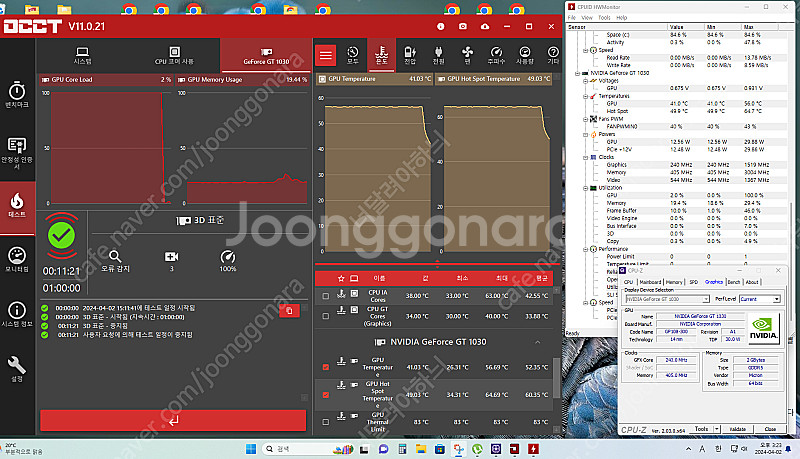The image size is (800, 459).
Task: Collapse Powers node in HWMonitor tree
Action: point(586,134)
